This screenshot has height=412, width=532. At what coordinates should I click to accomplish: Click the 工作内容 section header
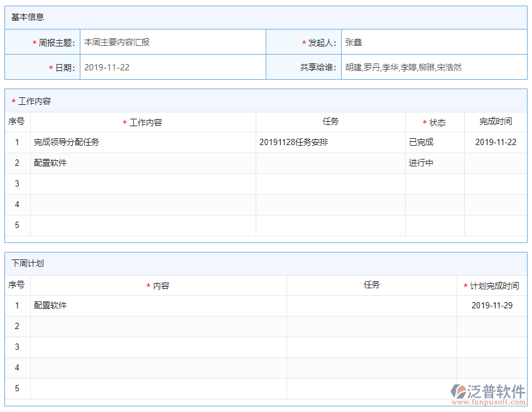point(34,101)
